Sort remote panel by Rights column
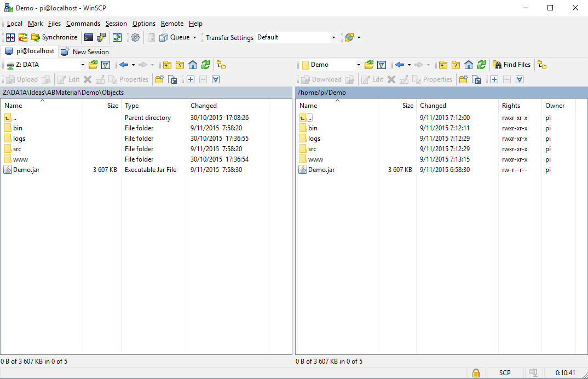 point(520,106)
